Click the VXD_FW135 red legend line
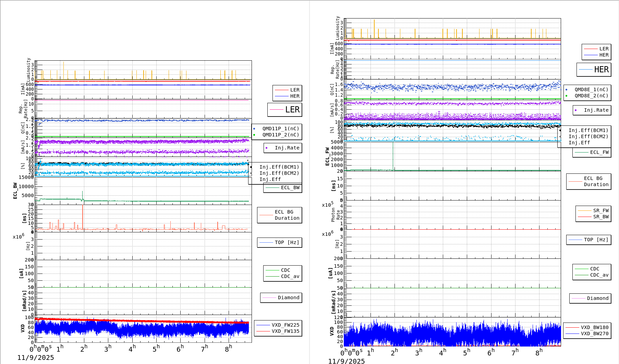Screen dimensions: 619x364 (x=263, y=331)
